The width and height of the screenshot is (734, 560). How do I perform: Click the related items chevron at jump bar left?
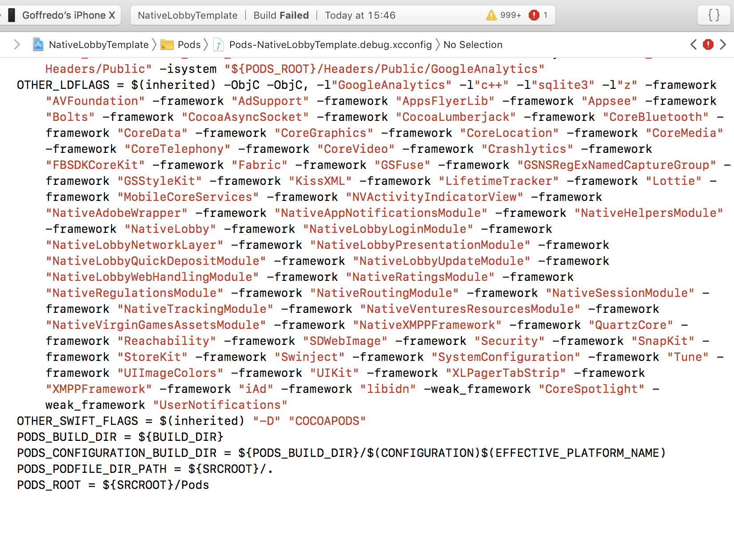[x=17, y=44]
